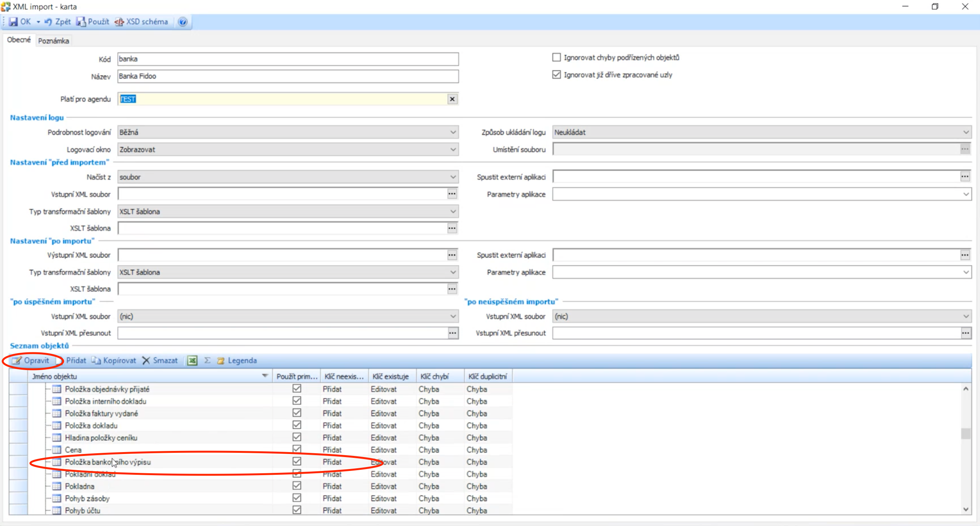Open the XSD schéma tool

(x=141, y=22)
